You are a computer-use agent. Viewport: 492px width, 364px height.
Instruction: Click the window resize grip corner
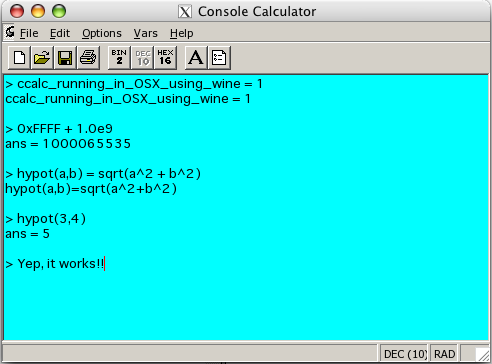(x=482, y=354)
